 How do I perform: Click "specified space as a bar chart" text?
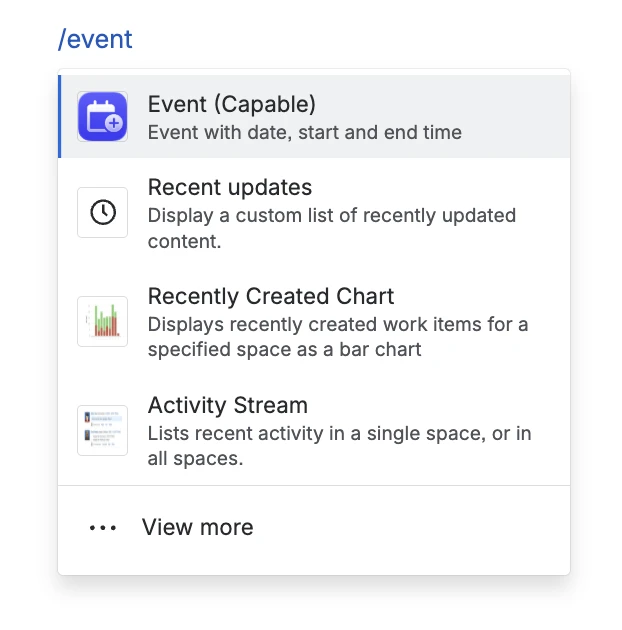[x=284, y=349]
